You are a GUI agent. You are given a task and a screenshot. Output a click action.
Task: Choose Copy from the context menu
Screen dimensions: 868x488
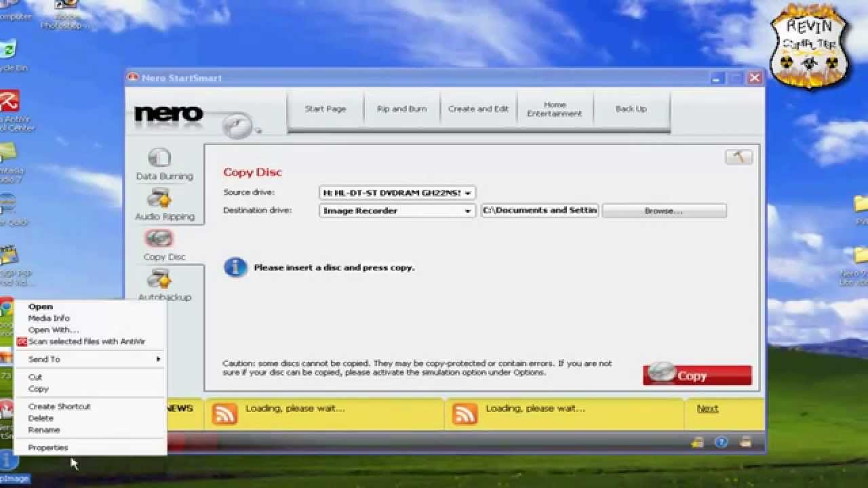pyautogui.click(x=90, y=389)
